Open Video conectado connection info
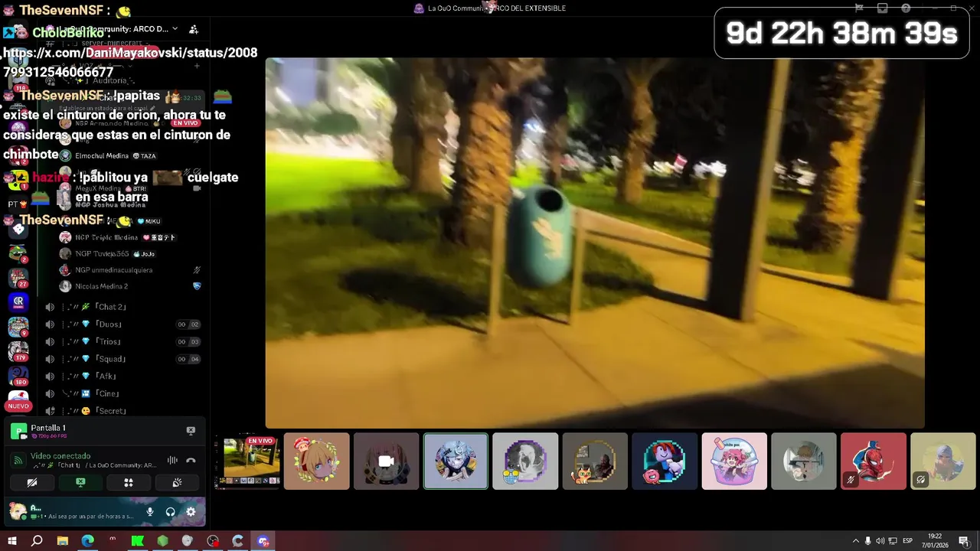This screenshot has height=551, width=980. click(60, 456)
